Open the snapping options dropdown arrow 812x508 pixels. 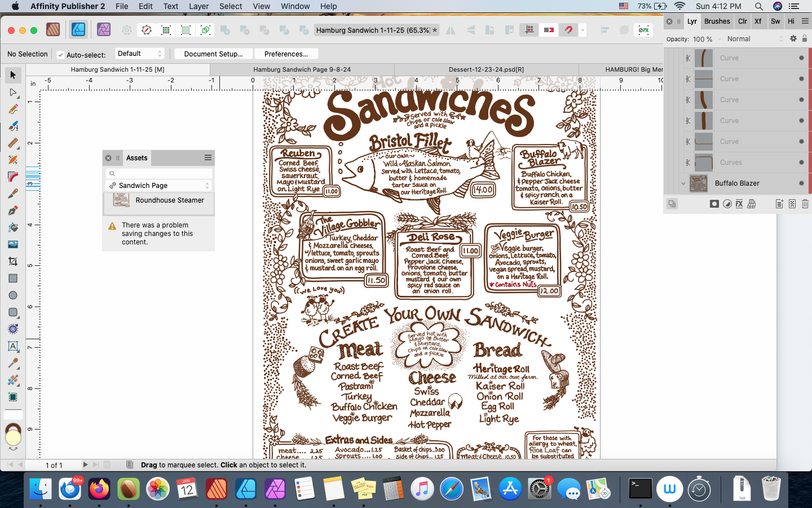coord(582,30)
